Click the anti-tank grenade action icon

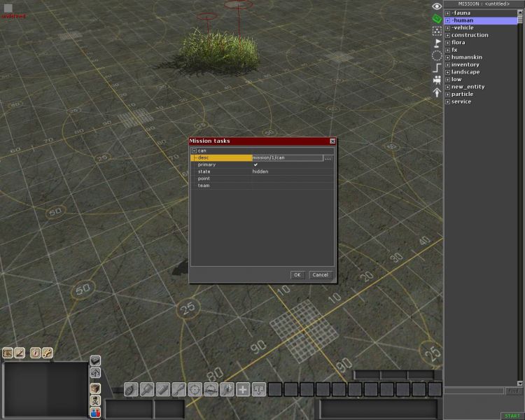[147, 390]
